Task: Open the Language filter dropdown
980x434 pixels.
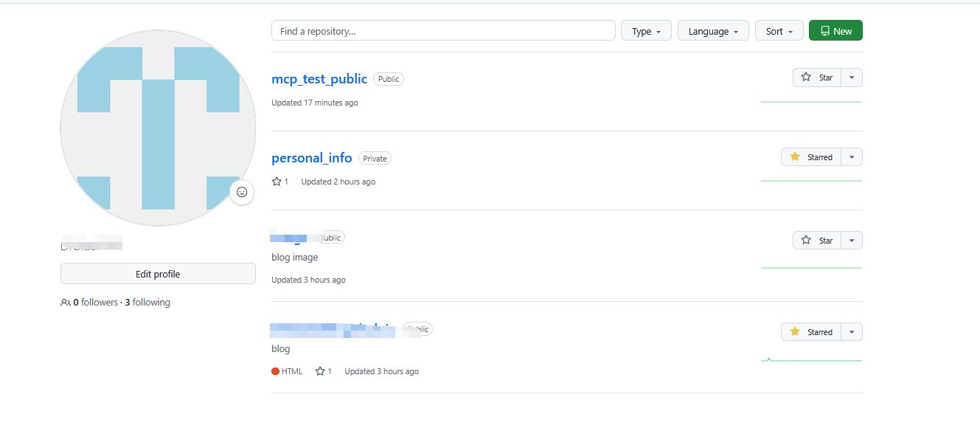Action: (x=713, y=31)
